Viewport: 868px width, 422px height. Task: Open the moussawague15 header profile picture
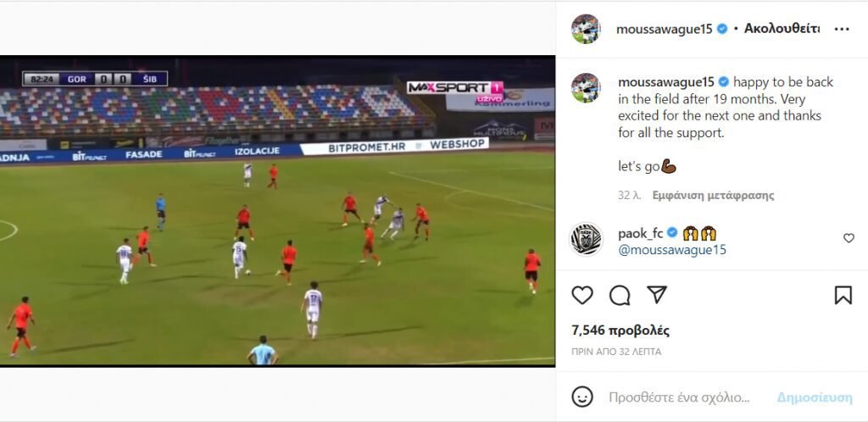(x=586, y=30)
